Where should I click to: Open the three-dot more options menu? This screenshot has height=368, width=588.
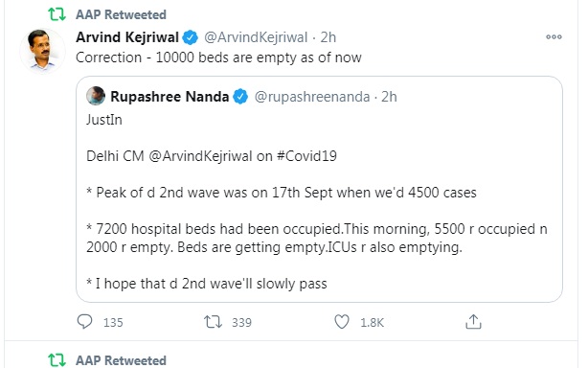click(x=554, y=36)
